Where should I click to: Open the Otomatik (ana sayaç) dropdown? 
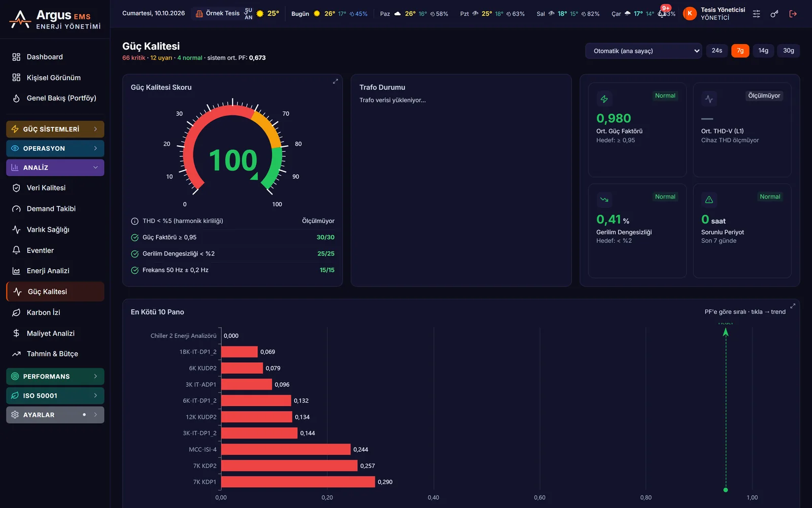(x=644, y=51)
